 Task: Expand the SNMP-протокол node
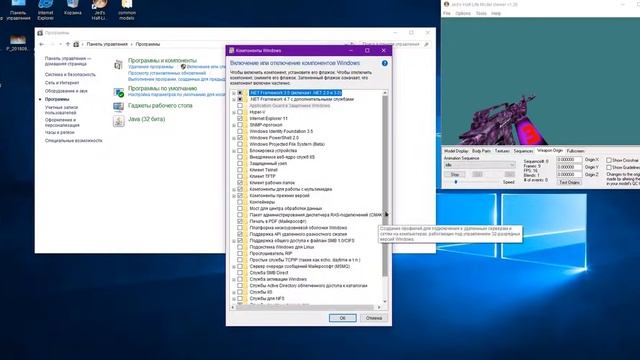pyautogui.click(x=234, y=125)
